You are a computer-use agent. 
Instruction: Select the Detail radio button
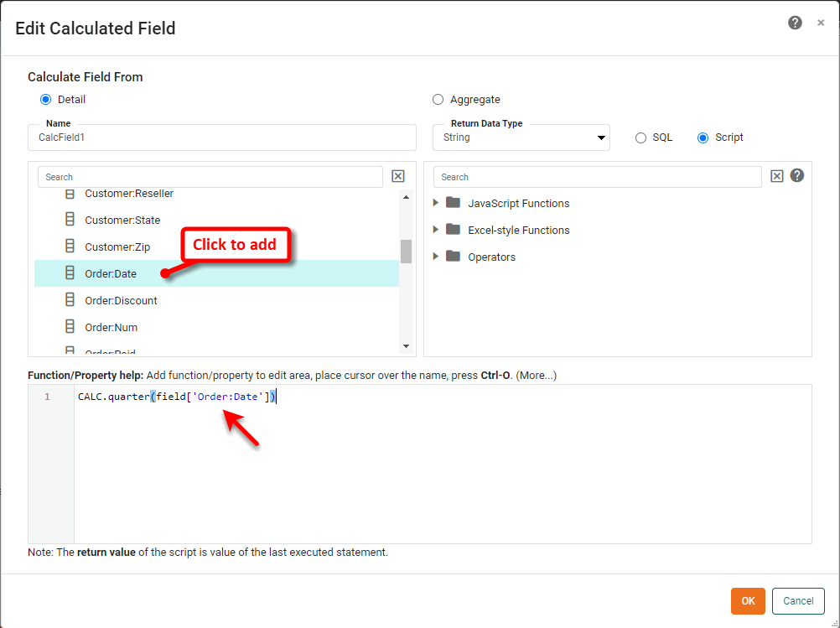[x=45, y=99]
